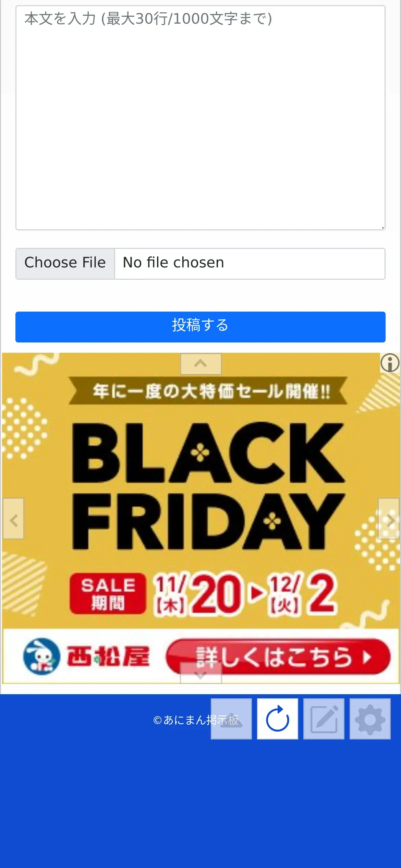
Task: Open the ad info icon
Action: [390, 363]
